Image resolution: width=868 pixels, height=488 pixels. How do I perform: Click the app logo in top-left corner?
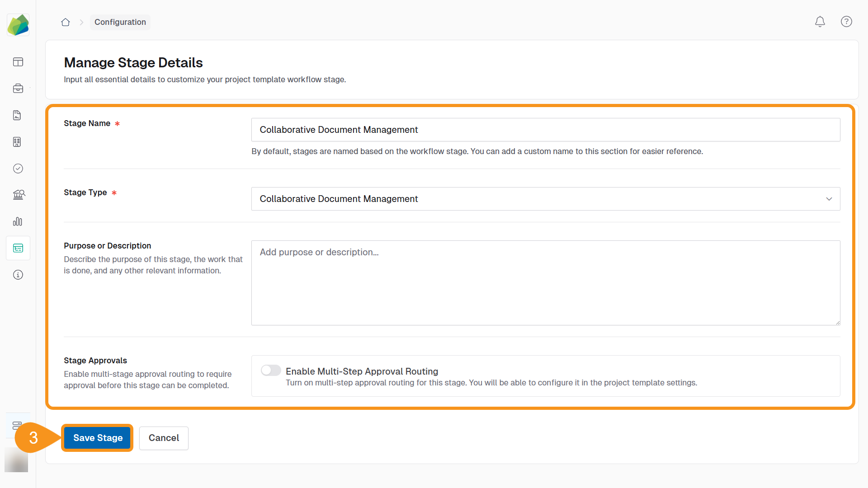point(18,25)
